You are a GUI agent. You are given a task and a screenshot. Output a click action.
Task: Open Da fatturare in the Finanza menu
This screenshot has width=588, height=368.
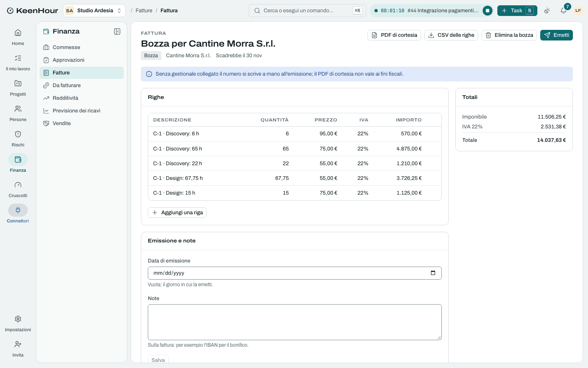click(x=82, y=85)
